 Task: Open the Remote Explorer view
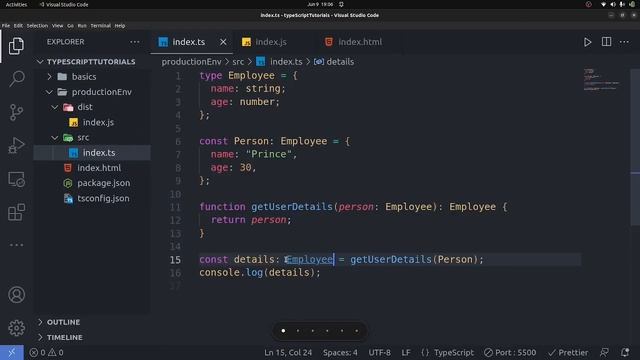[16, 179]
